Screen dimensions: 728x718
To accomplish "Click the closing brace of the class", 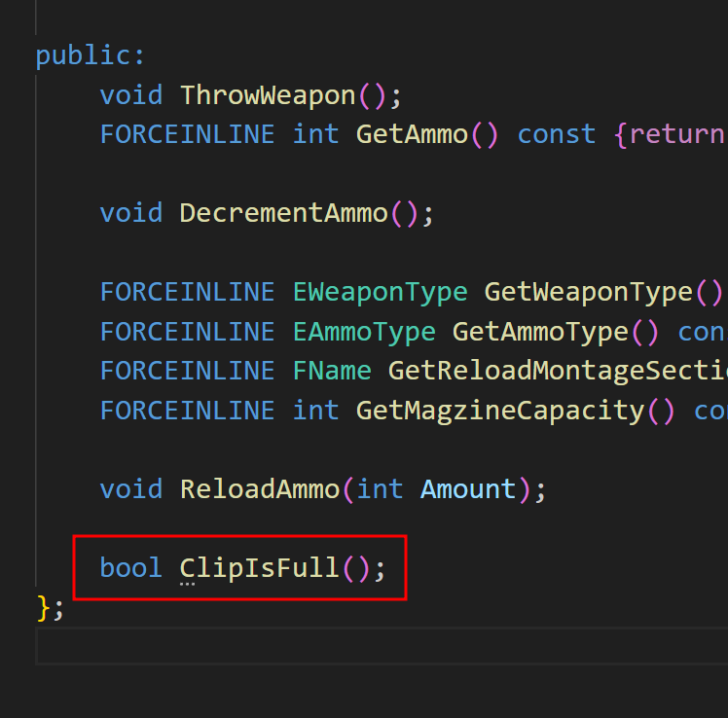I will click(43, 608).
